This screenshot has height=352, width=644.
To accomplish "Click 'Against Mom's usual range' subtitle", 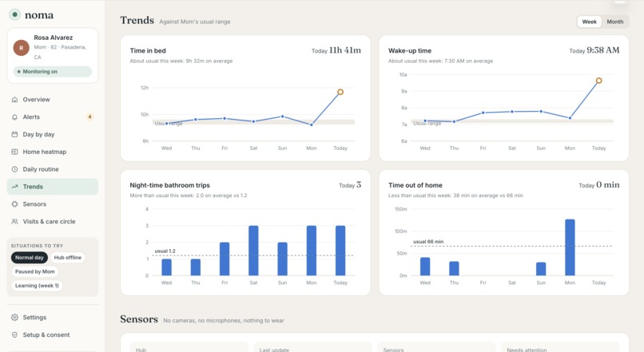I will coord(195,22).
